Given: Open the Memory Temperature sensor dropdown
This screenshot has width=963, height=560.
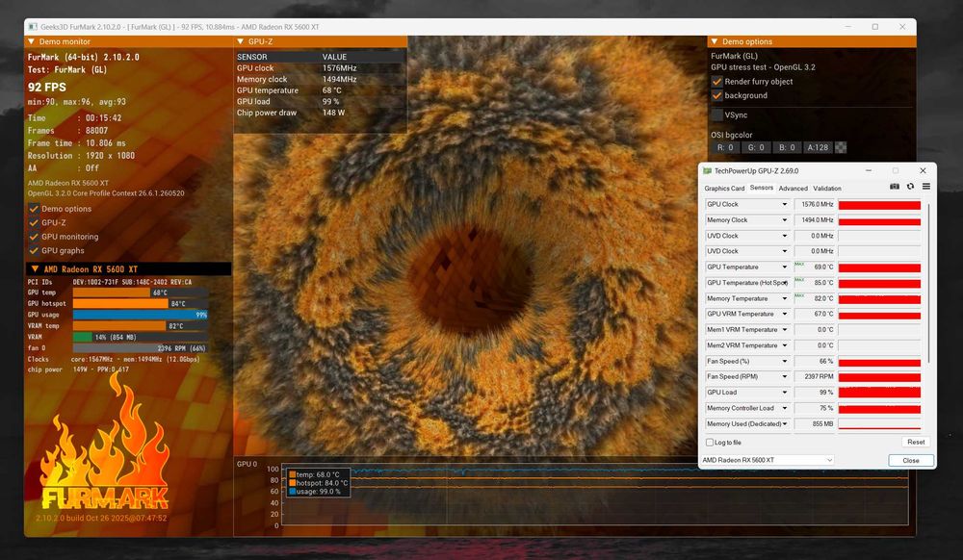Looking at the screenshot, I should pyautogui.click(x=784, y=298).
